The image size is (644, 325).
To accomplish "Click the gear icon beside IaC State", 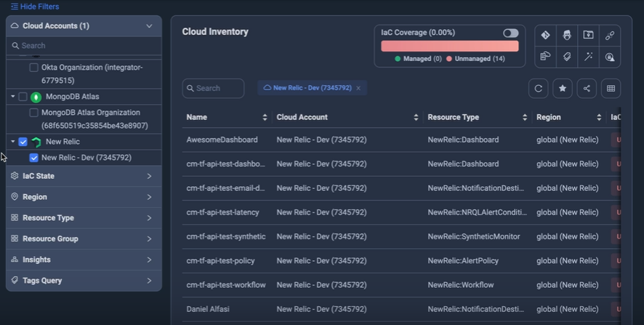I will (x=15, y=175).
